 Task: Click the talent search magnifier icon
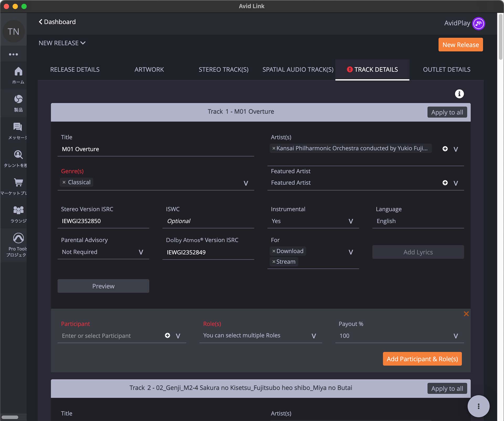[18, 155]
